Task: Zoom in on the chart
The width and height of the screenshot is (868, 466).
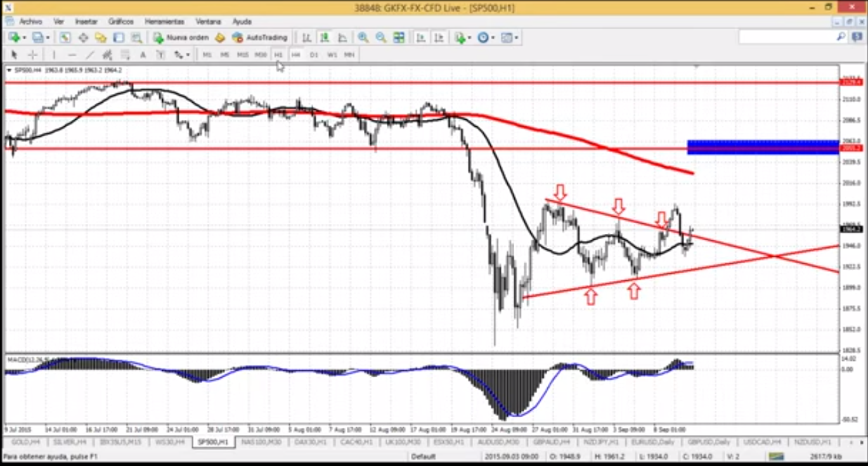Action: point(363,37)
